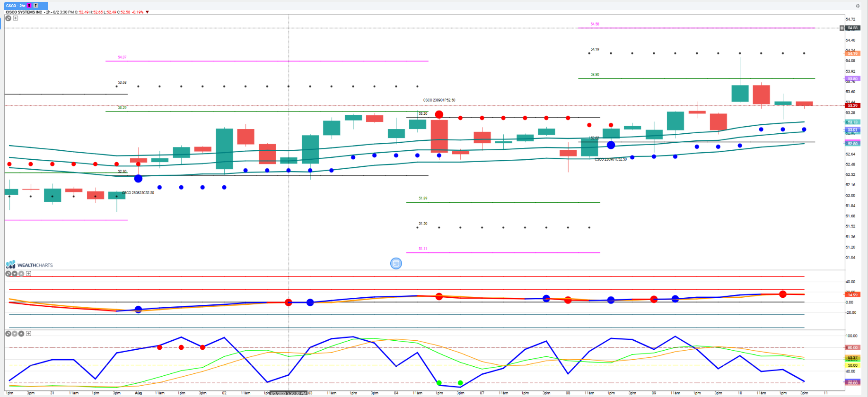Click the CISCO SYSTEMS INC title text
Viewport: 868px width, 397px height.
(x=24, y=12)
